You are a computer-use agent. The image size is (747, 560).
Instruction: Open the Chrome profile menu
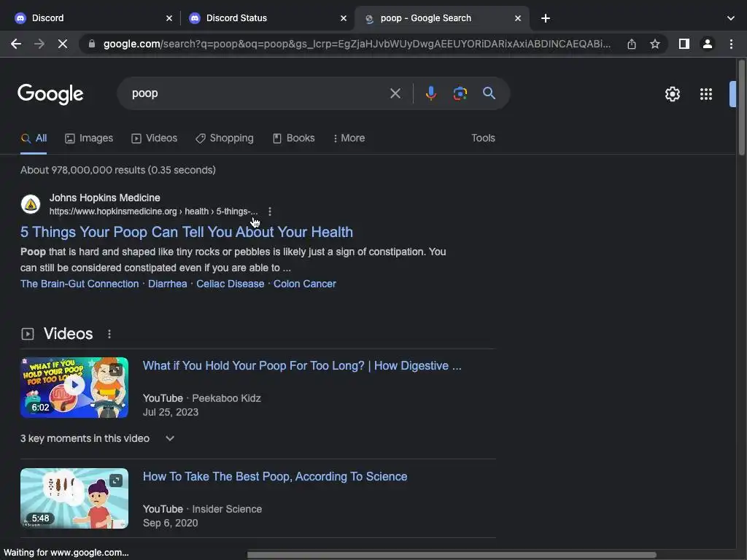[x=708, y=44]
